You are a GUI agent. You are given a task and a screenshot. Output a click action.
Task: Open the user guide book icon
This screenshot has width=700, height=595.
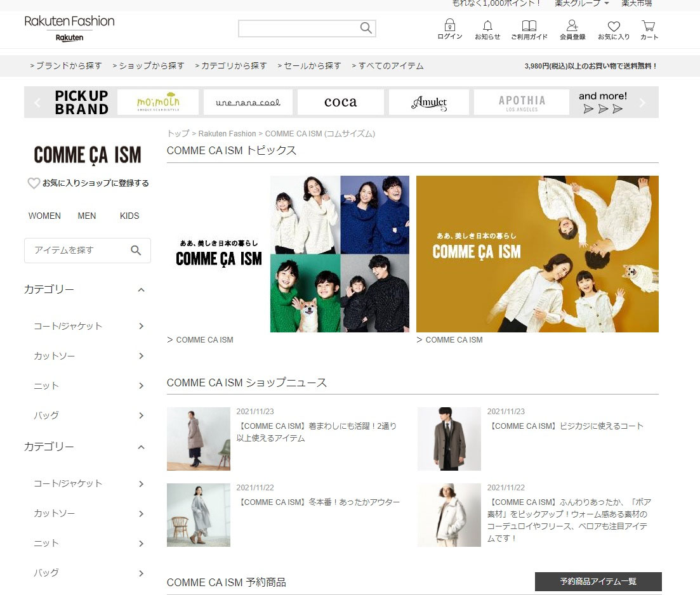[529, 25]
